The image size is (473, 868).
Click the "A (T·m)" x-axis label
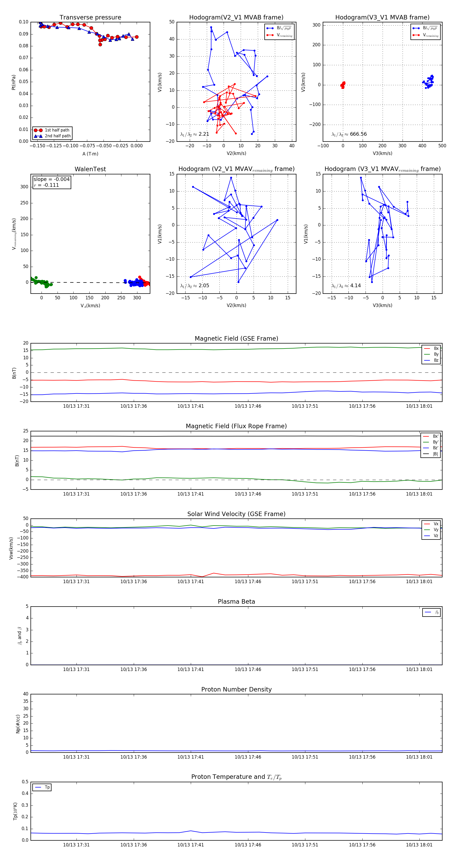(x=90, y=154)
